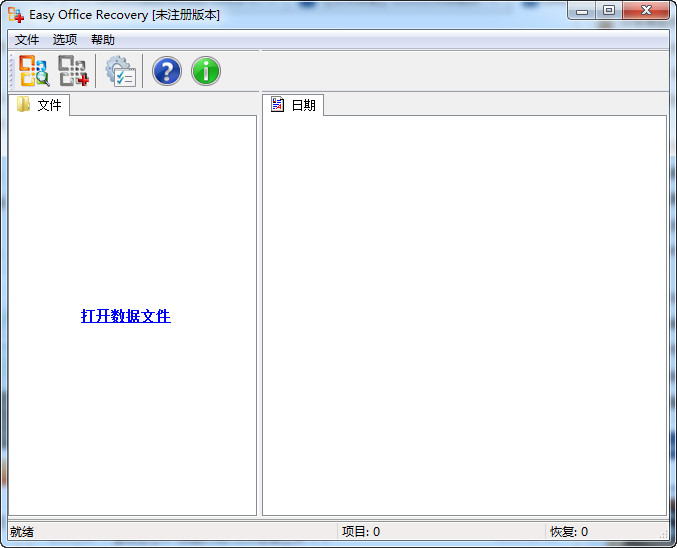Viewport: 677px width, 548px height.
Task: Close the Easy Office Recovery window
Action: coord(646,11)
